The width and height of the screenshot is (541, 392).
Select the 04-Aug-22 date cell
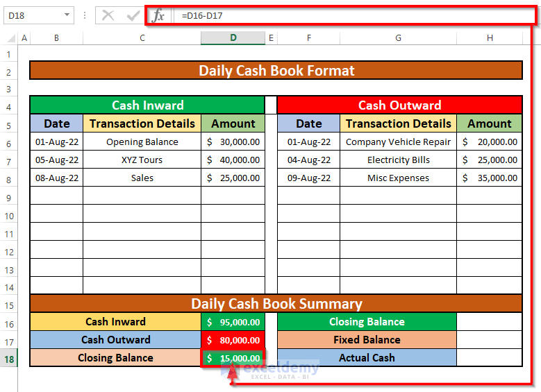(309, 160)
